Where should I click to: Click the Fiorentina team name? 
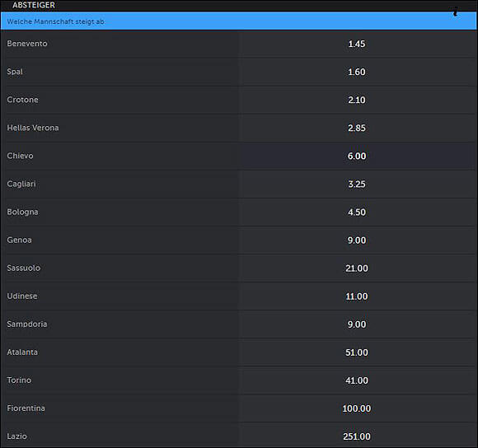pos(26,408)
